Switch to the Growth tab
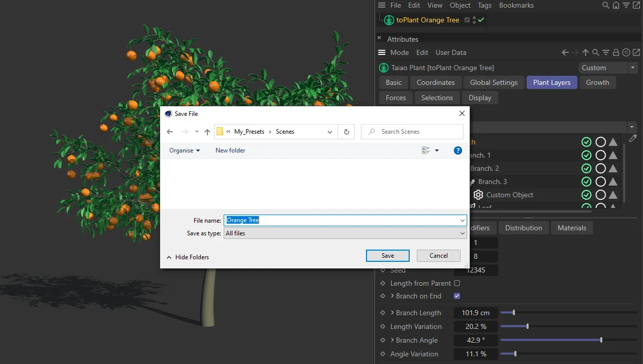 (597, 82)
